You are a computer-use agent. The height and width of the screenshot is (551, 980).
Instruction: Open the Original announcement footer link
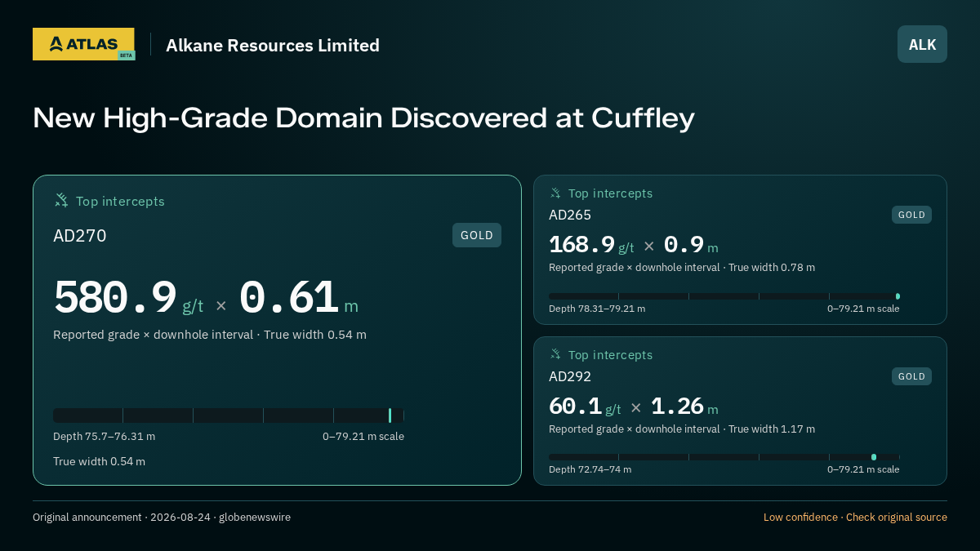coord(162,518)
